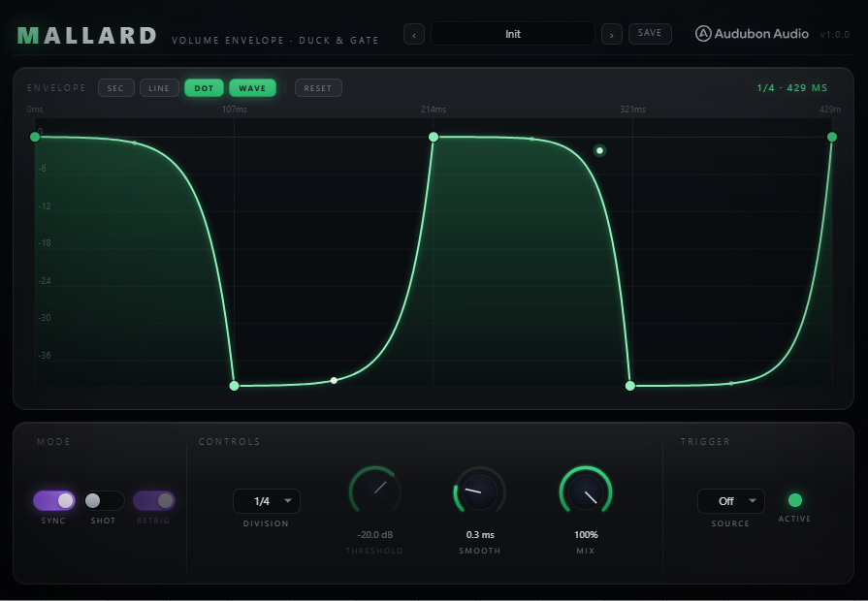Click the THRESHOLD knob
The height and width of the screenshot is (601, 868).
[x=374, y=492]
